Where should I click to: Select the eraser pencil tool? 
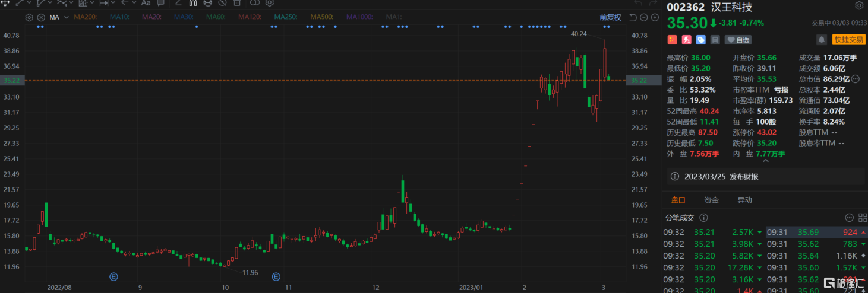(x=178, y=3)
